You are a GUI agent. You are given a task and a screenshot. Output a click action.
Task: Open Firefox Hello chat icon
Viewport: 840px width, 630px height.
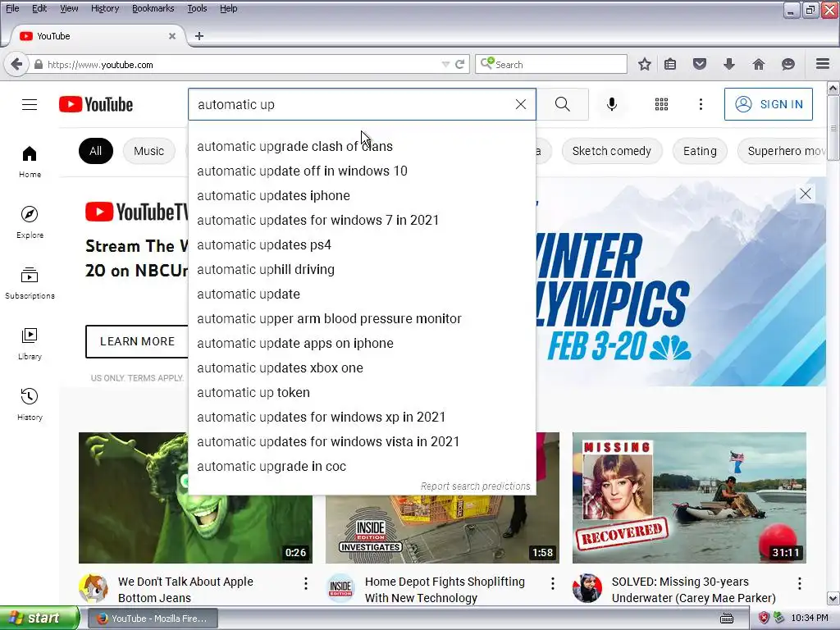[x=788, y=64]
